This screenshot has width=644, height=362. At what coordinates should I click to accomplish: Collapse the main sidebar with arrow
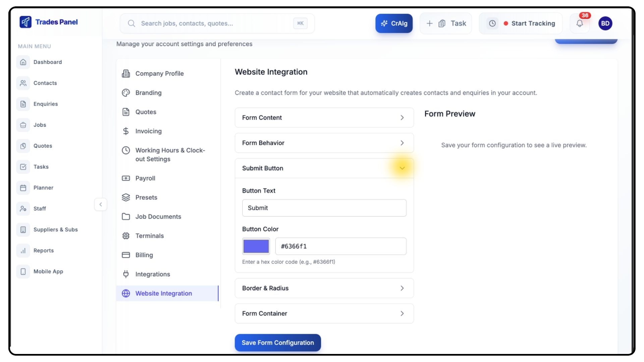coord(101,204)
